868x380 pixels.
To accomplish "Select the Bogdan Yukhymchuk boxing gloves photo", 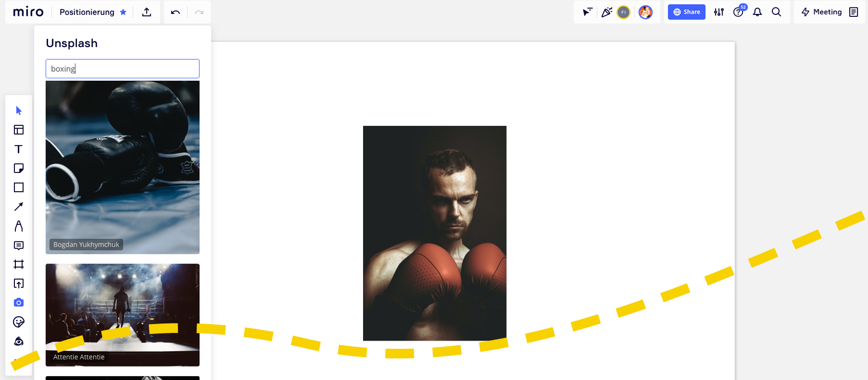I will (x=123, y=167).
